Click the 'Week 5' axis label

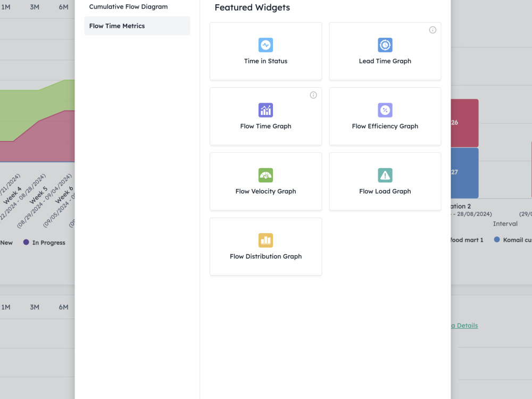pyautogui.click(x=38, y=195)
